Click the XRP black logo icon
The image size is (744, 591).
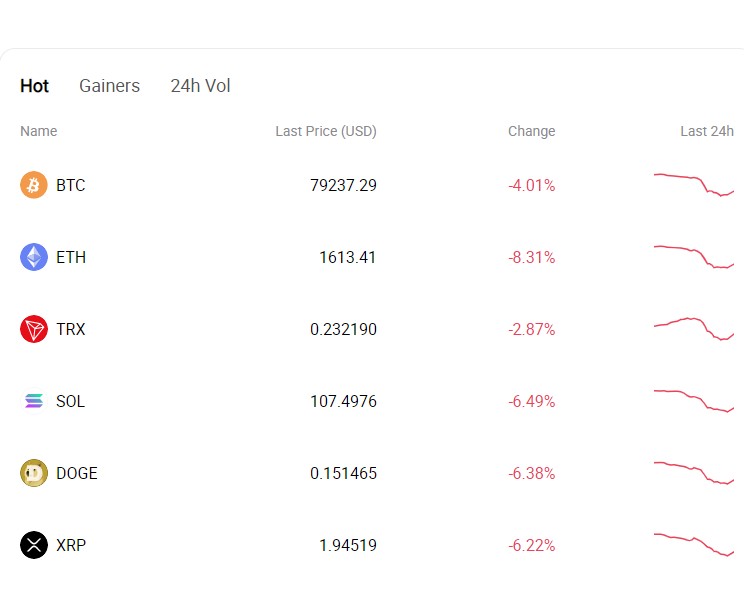pyautogui.click(x=34, y=545)
